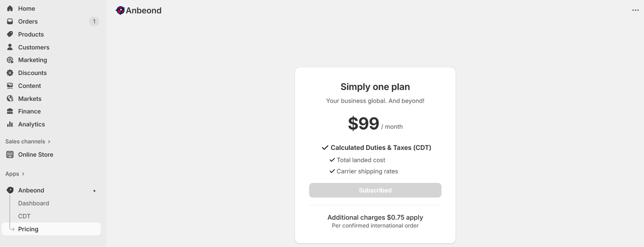644x247 pixels.
Task: Click the greyed-out Subscribed button
Action: pos(375,190)
